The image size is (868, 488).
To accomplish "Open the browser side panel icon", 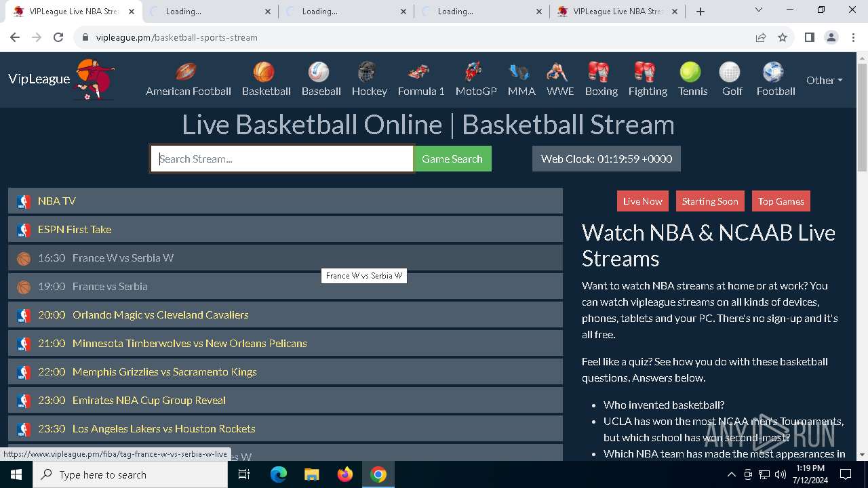I will (809, 37).
